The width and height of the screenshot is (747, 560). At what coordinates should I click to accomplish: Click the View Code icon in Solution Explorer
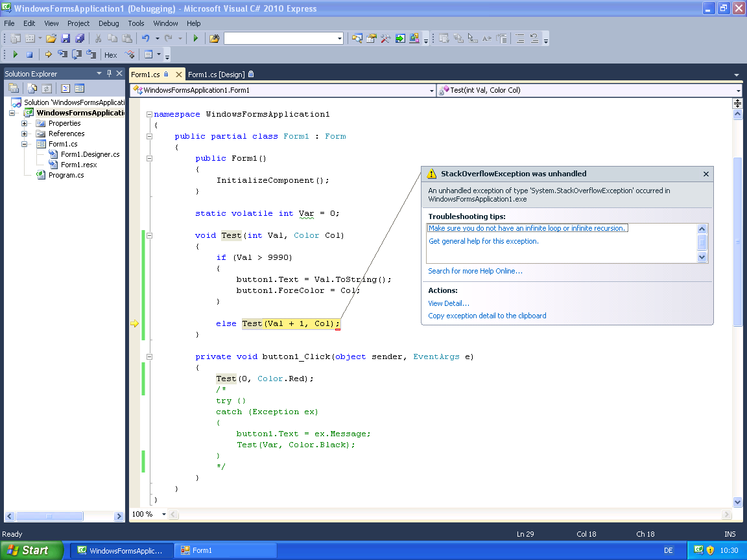coord(65,89)
